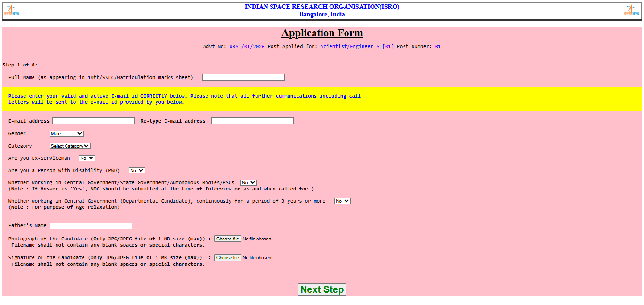
Task: Open the Person with Disability dropdown
Action: [137, 171]
